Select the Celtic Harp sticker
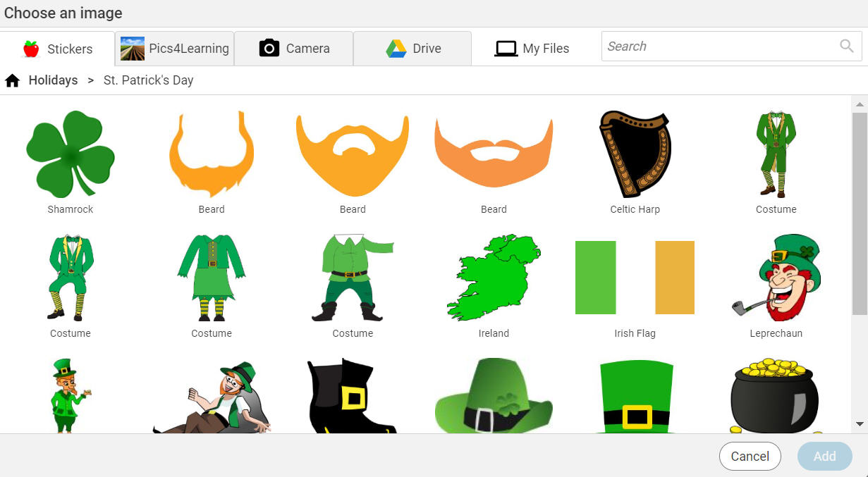Image resolution: width=868 pixels, height=477 pixels. [x=635, y=155]
